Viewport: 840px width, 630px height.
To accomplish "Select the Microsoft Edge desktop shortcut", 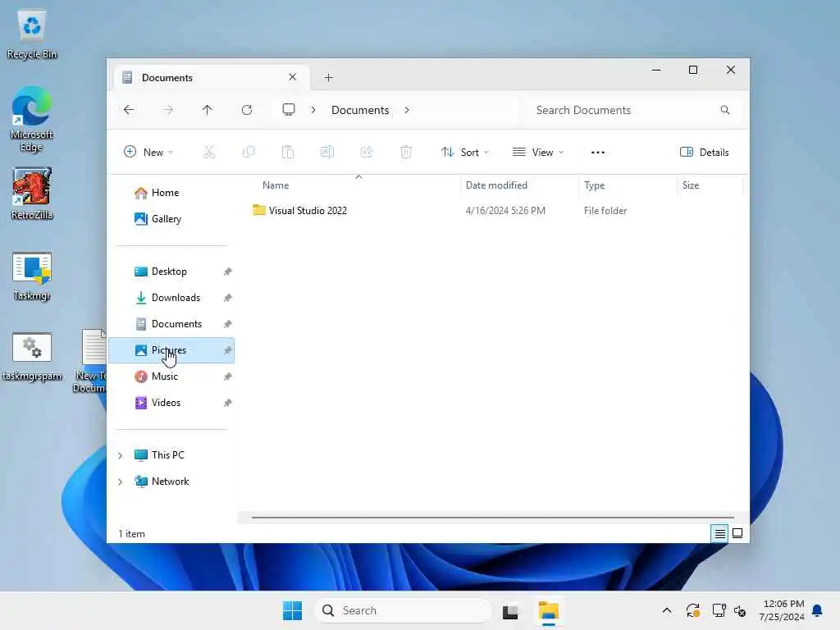I will [x=32, y=120].
